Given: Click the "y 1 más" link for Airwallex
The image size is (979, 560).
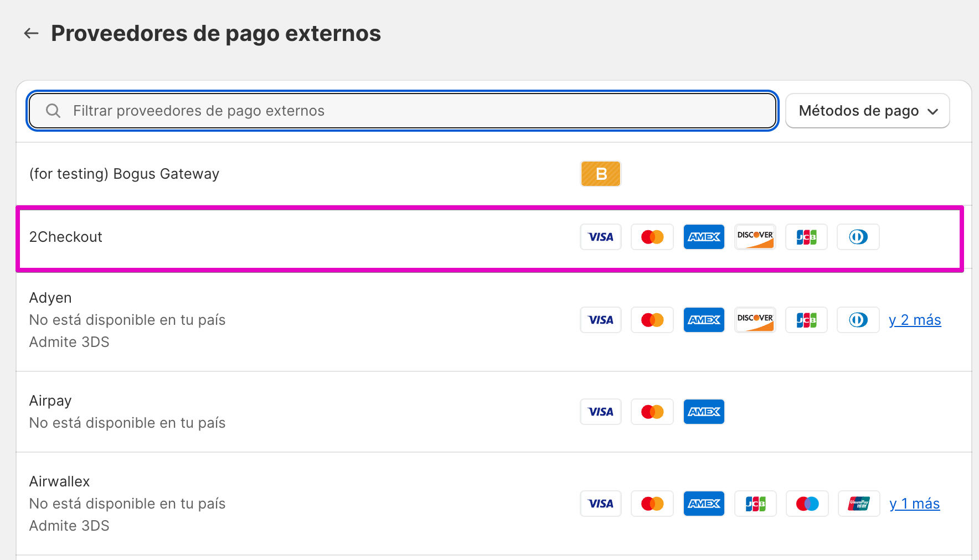Looking at the screenshot, I should pyautogui.click(x=914, y=504).
